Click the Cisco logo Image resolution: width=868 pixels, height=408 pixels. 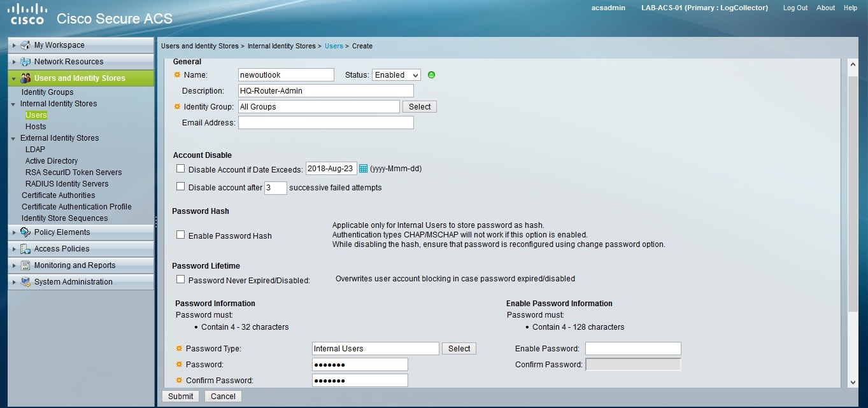pos(28,14)
